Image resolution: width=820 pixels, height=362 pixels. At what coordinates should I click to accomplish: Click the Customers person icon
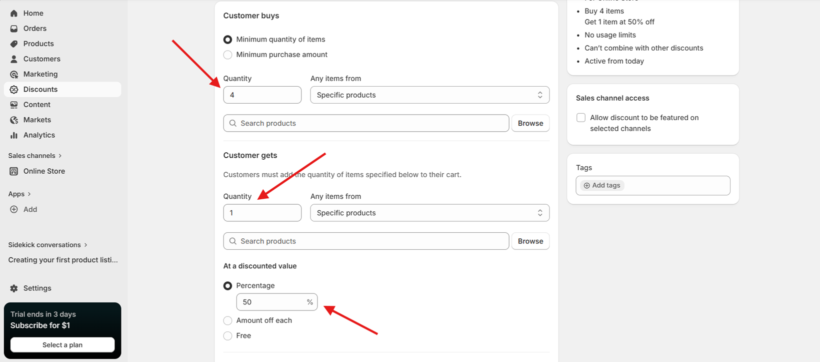click(x=14, y=59)
